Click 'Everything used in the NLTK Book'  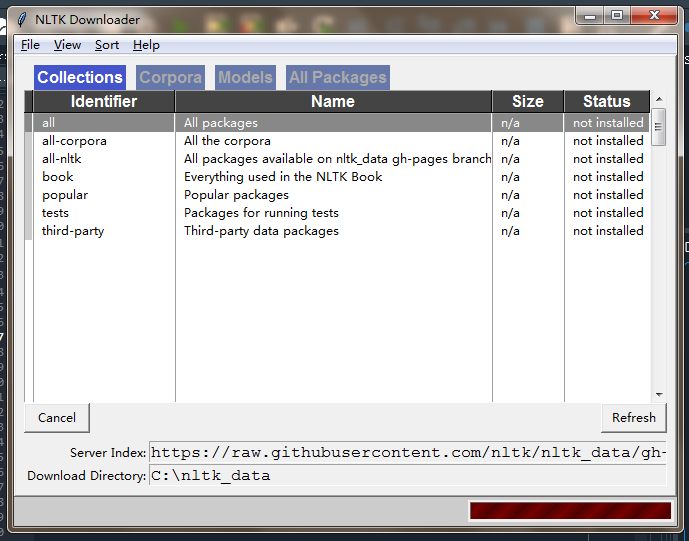coord(283,177)
